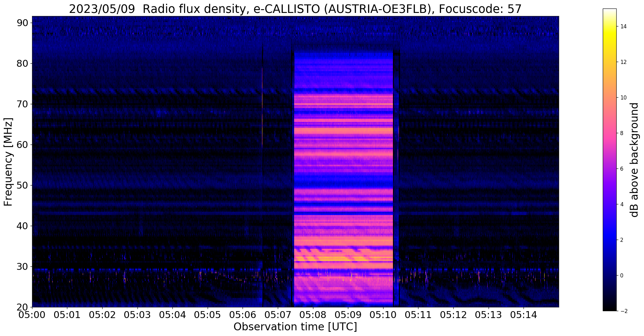Click the 05:03 time tick label
Viewport: 644px width, 336px height.
[137, 315]
